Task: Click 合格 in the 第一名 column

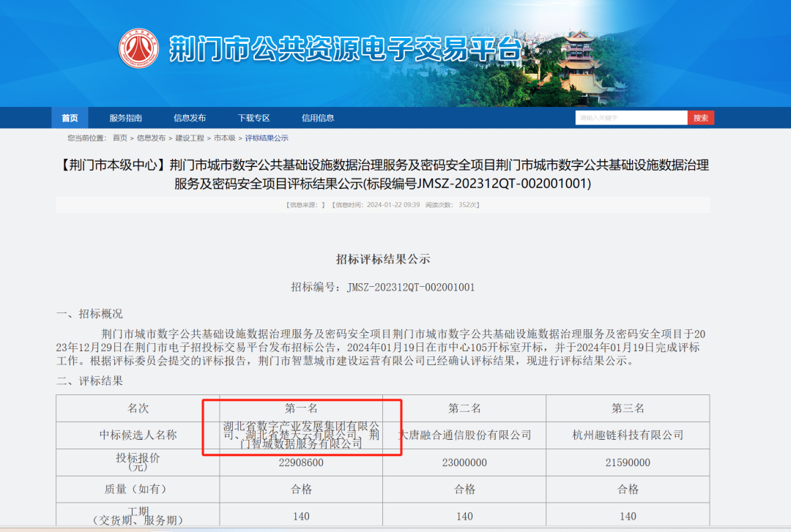Action: tap(301, 489)
